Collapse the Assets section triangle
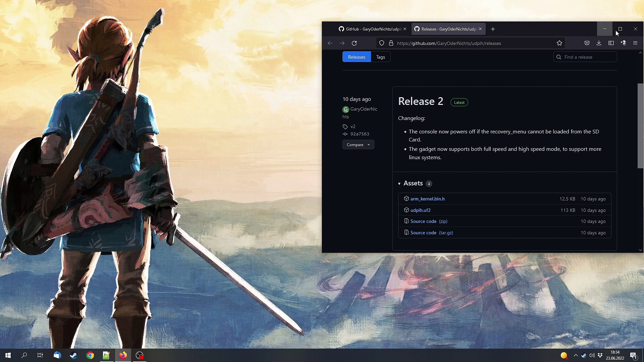 click(x=399, y=184)
